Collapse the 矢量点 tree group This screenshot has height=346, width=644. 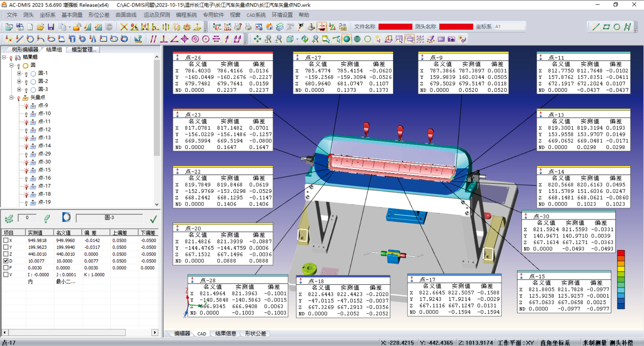(x=11, y=97)
